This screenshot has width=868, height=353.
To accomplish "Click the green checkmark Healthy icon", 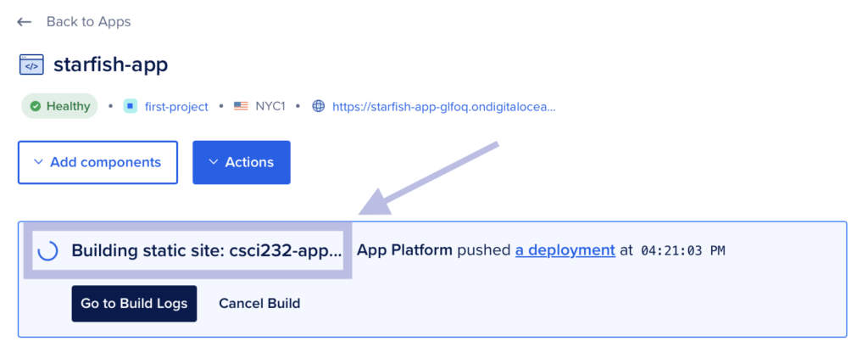I will click(x=36, y=107).
